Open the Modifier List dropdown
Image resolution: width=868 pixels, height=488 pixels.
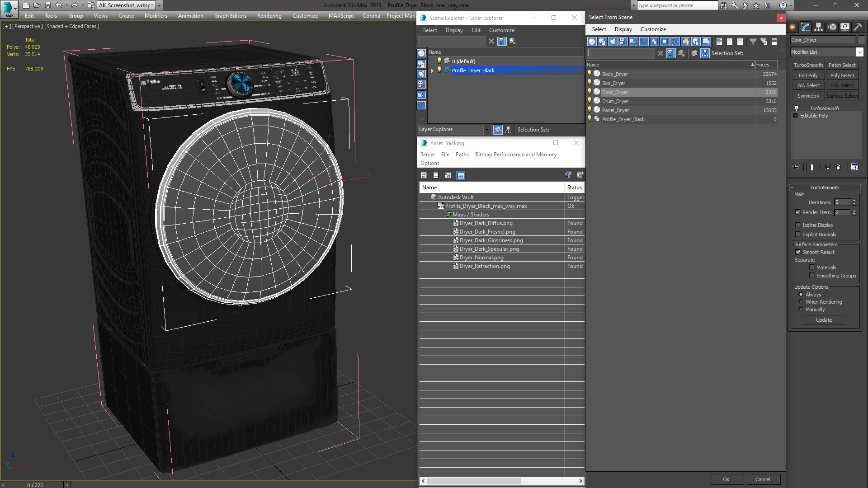tap(859, 52)
